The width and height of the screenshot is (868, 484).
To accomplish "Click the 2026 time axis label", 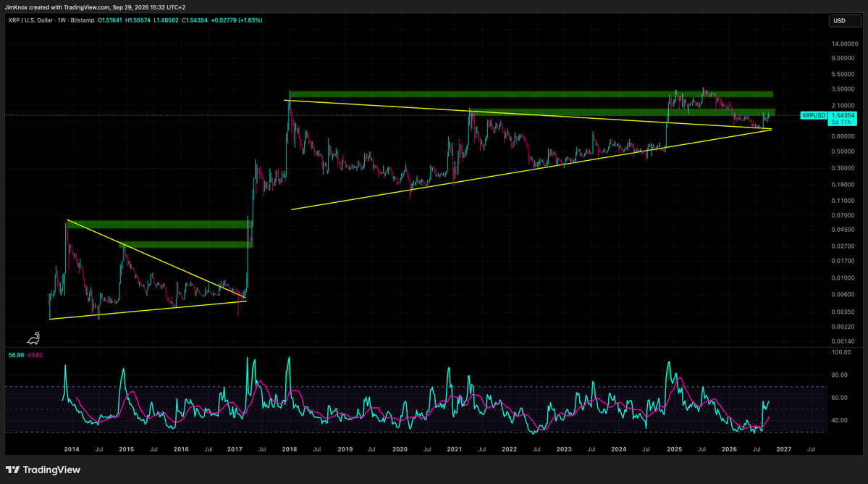I will [x=729, y=449].
